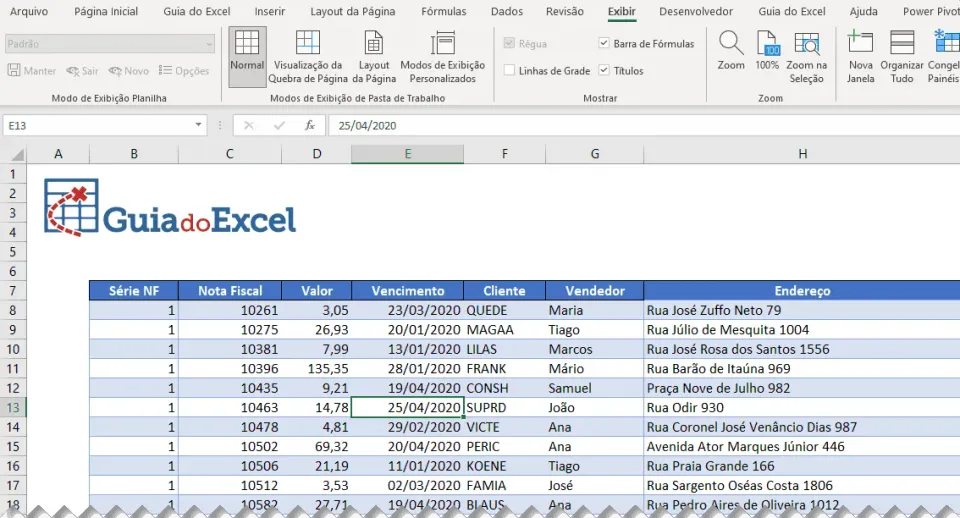Uncheck Barra de Fórmulas checkbox
Image resolution: width=960 pixels, height=518 pixels.
[x=604, y=43]
